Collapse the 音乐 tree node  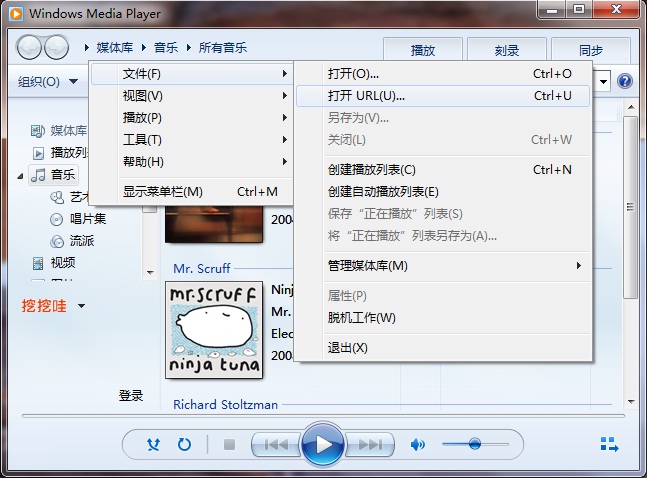pyautogui.click(x=22, y=175)
